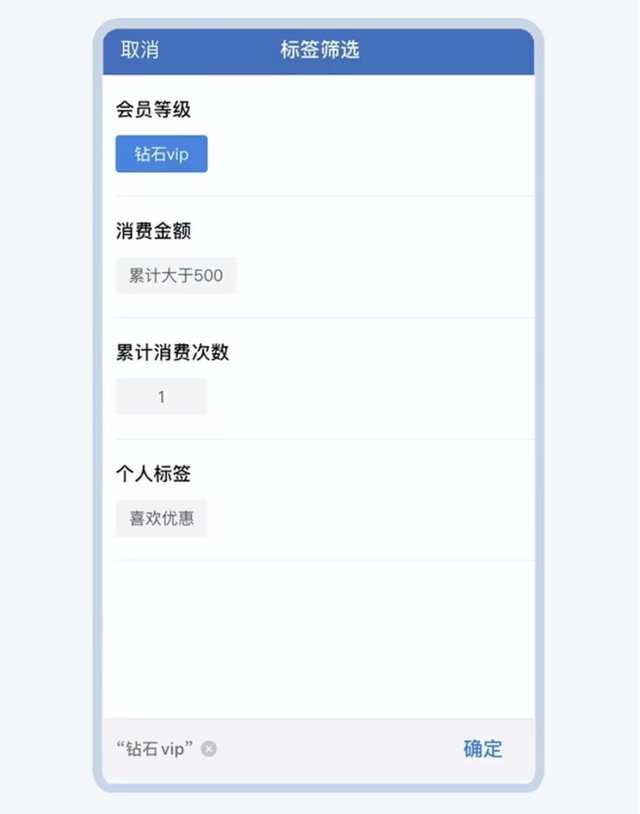Enable the 喜欢优惠 personal tag
This screenshot has height=814, width=640.
(161, 519)
